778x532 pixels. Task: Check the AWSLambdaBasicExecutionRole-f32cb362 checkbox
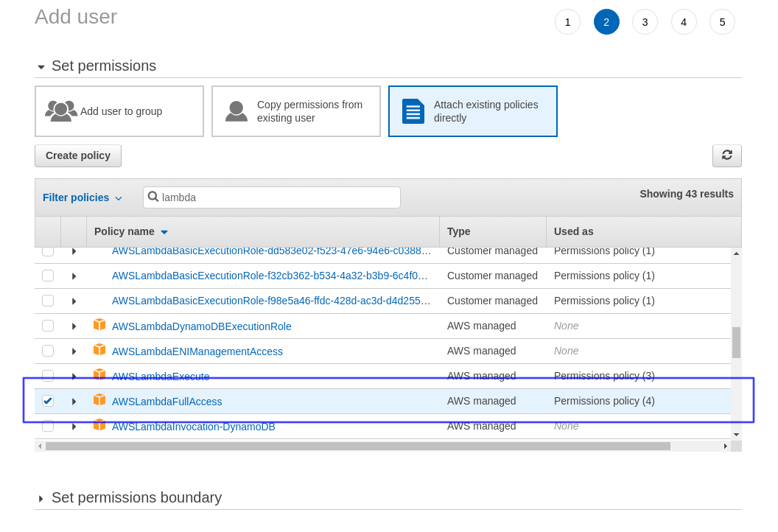[48, 276]
